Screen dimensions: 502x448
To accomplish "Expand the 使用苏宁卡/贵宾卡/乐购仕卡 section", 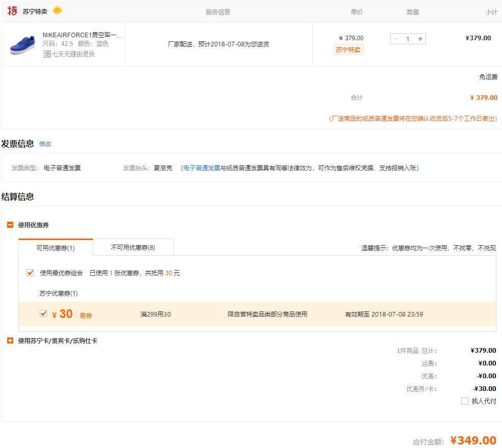I will 10,340.
